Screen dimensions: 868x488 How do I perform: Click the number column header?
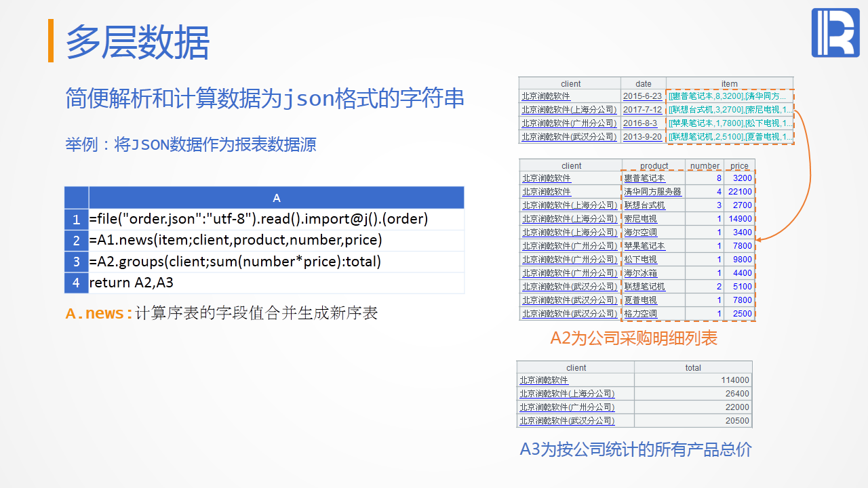point(705,166)
